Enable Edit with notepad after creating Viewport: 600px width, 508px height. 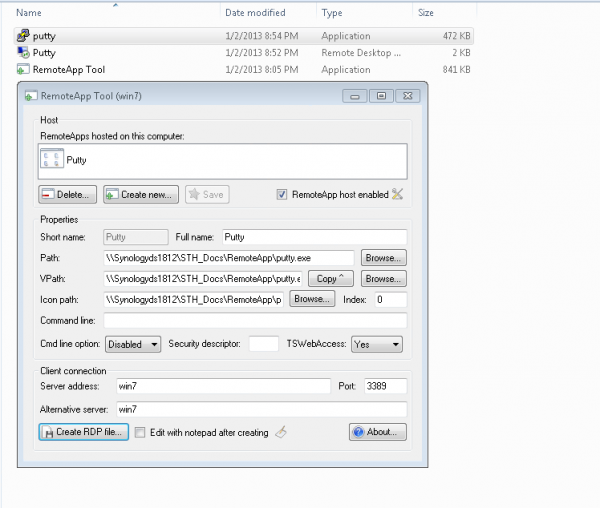tap(140, 432)
